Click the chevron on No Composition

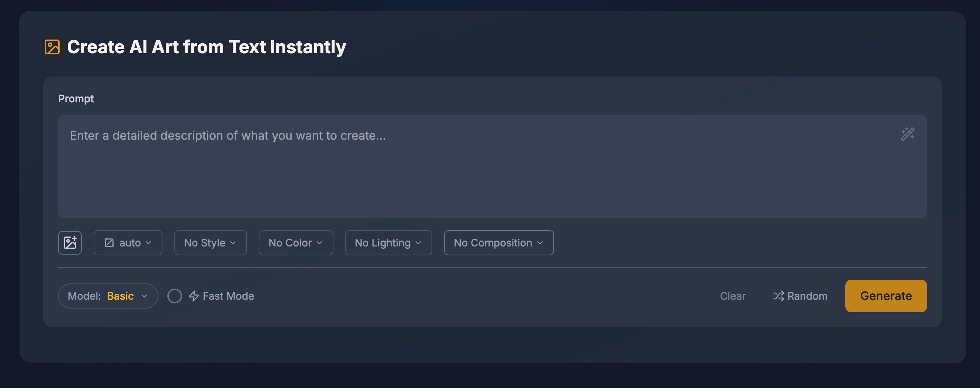pyautogui.click(x=540, y=243)
